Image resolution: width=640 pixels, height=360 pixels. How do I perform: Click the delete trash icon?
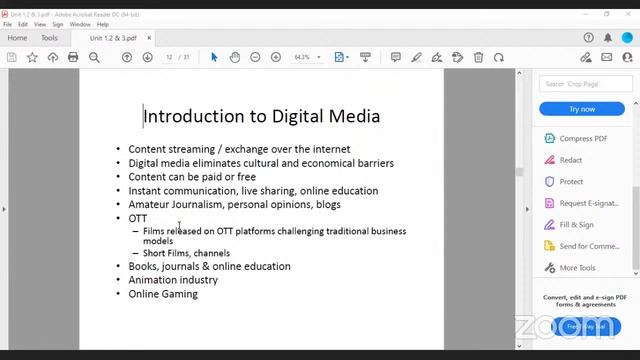(x=478, y=57)
